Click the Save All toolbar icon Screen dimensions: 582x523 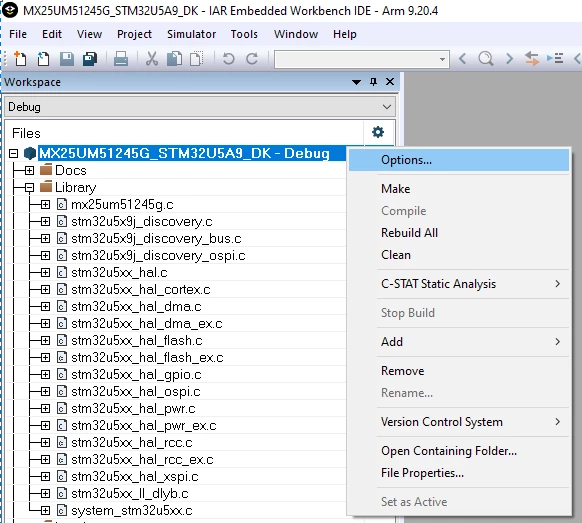click(90, 59)
